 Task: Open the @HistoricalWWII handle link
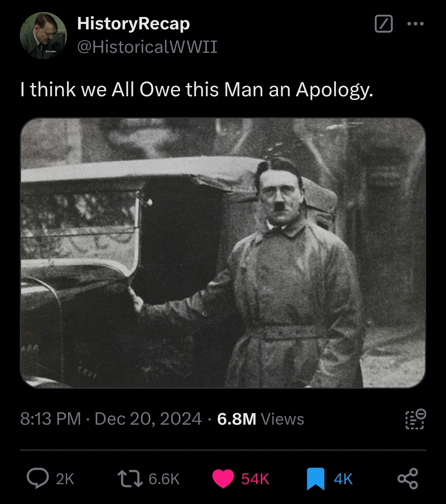click(x=147, y=47)
